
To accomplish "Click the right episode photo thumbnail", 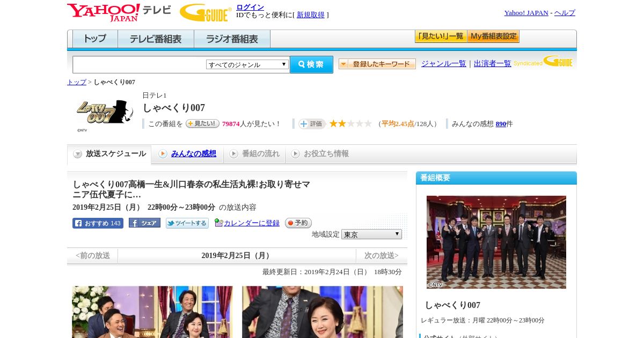I will [x=323, y=312].
